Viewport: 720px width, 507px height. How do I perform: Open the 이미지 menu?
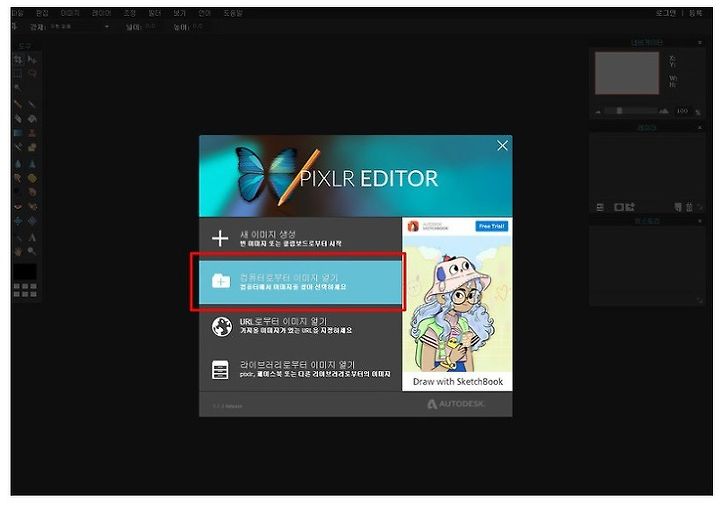pos(70,13)
